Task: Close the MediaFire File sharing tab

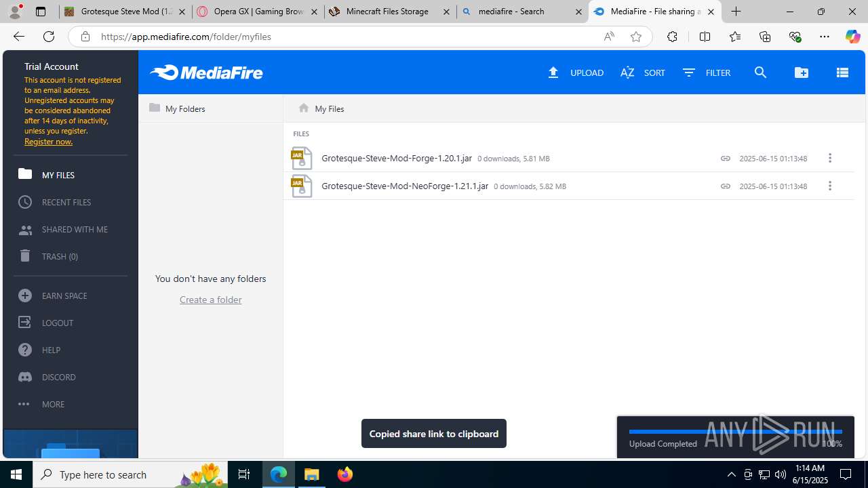Action: 711,12
